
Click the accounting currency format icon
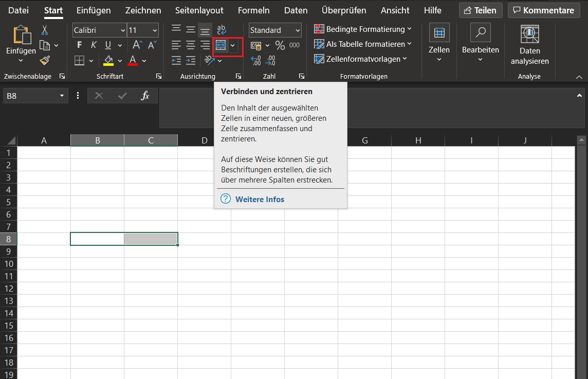(x=256, y=46)
